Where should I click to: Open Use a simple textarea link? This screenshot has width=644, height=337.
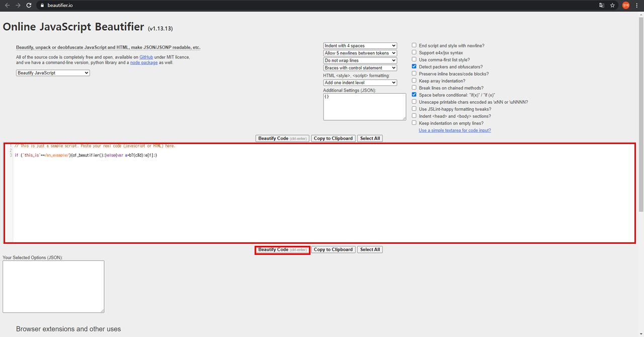(455, 130)
